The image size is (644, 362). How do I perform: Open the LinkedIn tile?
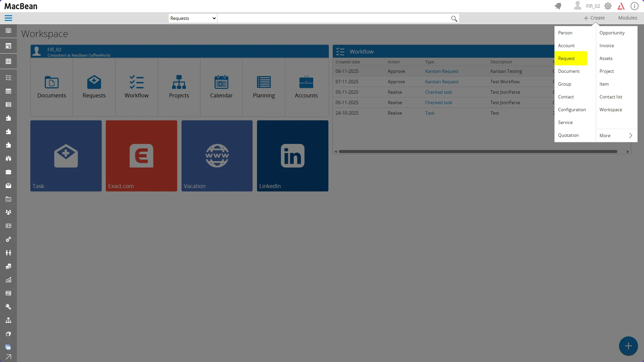pos(292,156)
